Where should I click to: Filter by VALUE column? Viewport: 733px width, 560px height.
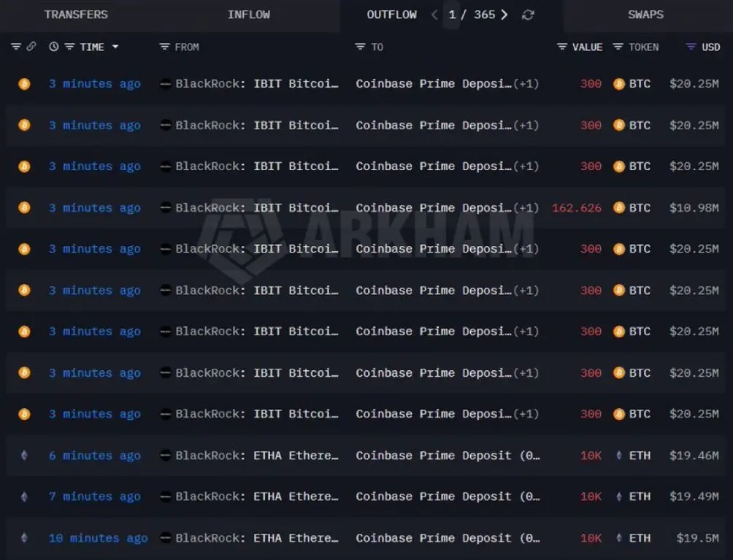pyautogui.click(x=562, y=47)
